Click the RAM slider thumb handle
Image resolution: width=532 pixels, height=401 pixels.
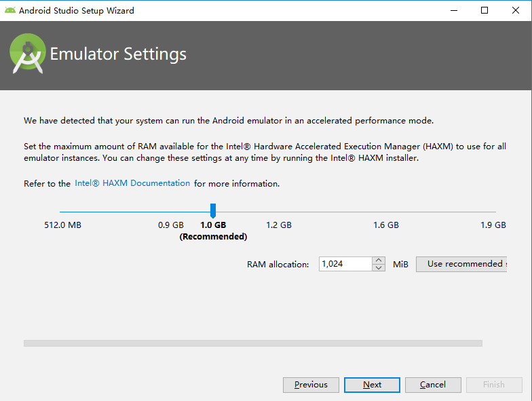pyautogui.click(x=213, y=210)
